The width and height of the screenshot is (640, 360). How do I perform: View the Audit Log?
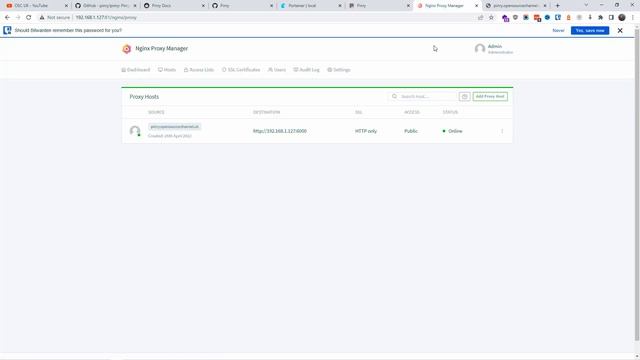pos(307,70)
